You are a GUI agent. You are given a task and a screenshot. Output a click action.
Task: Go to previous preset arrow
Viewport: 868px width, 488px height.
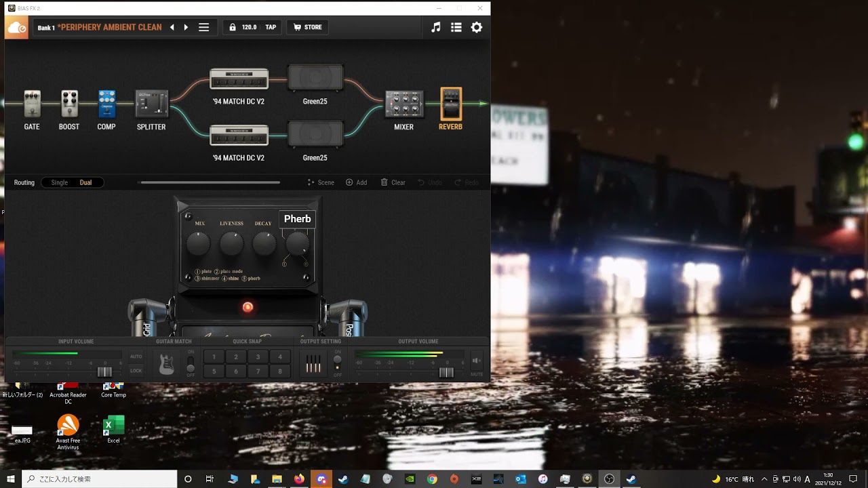[172, 28]
